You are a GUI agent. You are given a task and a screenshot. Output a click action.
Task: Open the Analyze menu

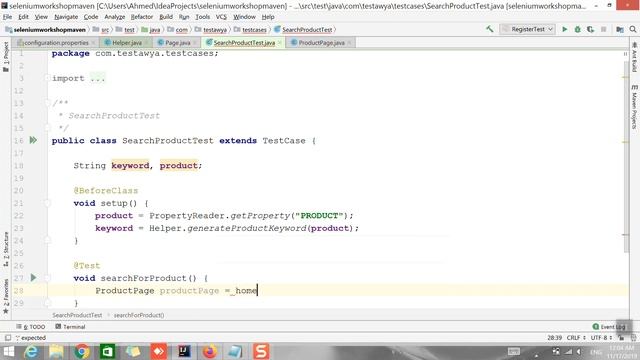tap(114, 17)
